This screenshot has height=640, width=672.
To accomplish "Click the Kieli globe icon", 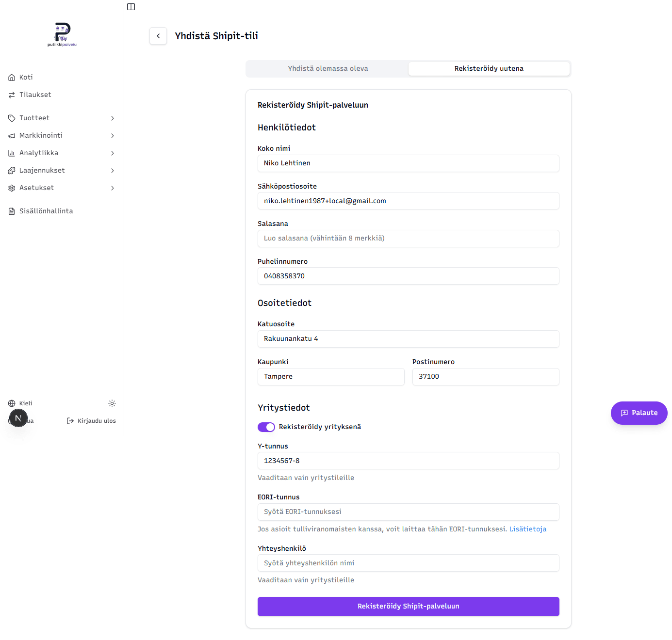I will click(x=12, y=403).
